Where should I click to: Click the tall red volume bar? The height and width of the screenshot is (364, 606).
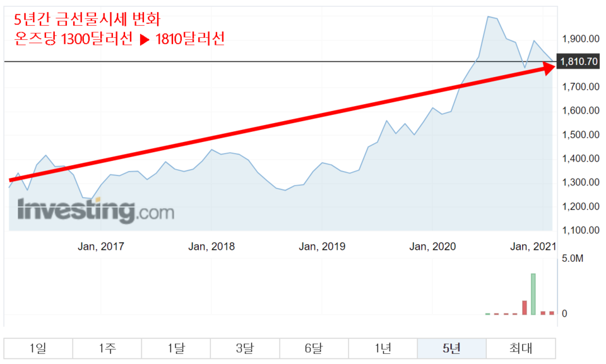[525, 307]
